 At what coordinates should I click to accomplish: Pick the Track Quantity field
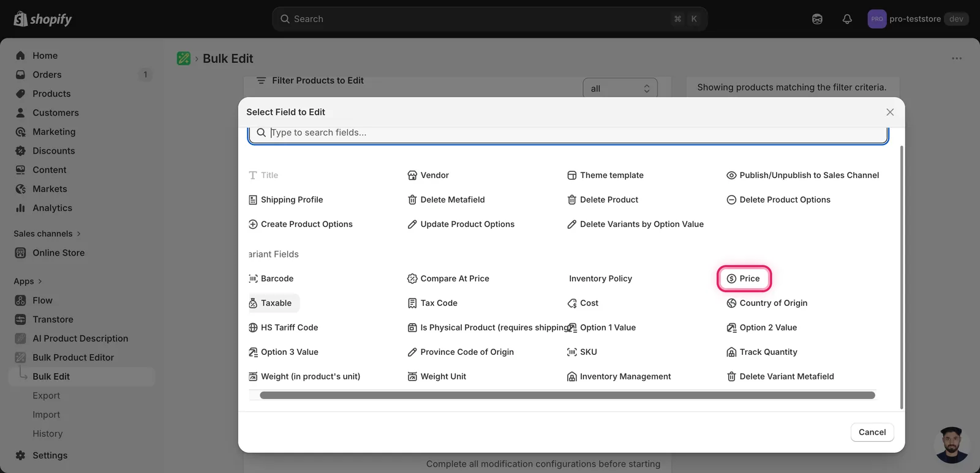(x=762, y=352)
